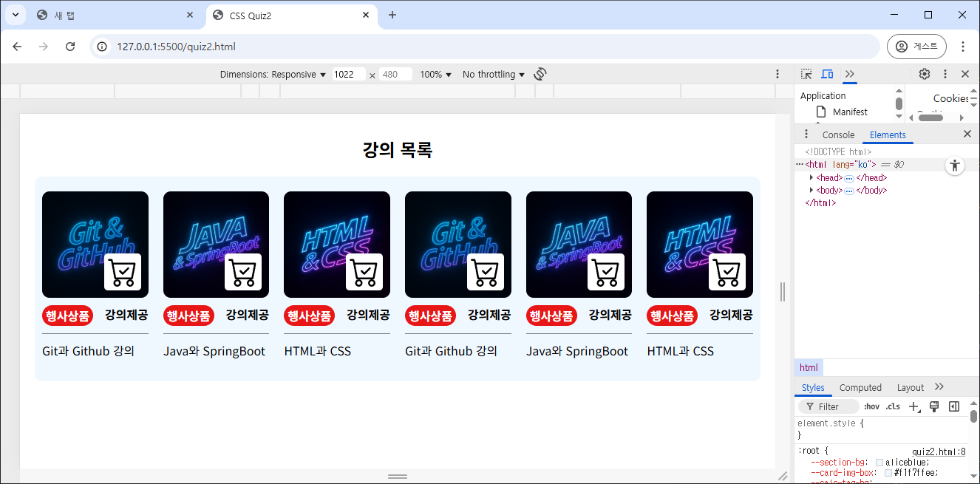View site information icon in address bar

coord(103,47)
